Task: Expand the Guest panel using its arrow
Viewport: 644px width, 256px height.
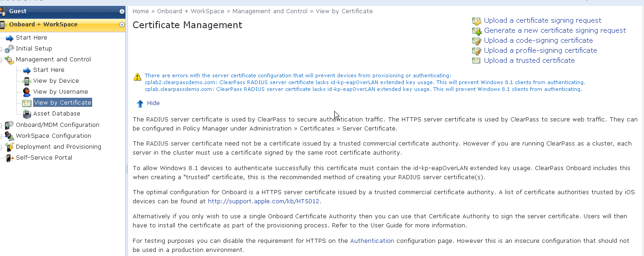Action: [122, 11]
